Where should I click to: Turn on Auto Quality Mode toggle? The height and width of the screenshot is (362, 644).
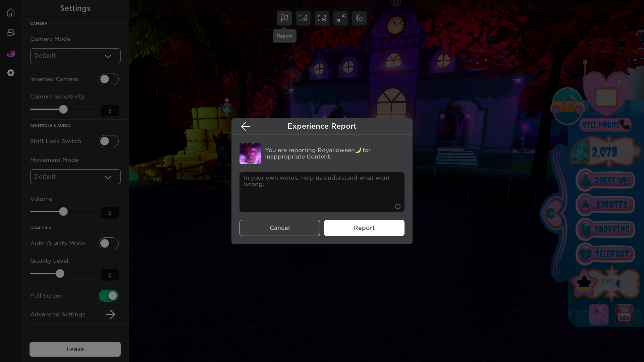[x=108, y=243]
